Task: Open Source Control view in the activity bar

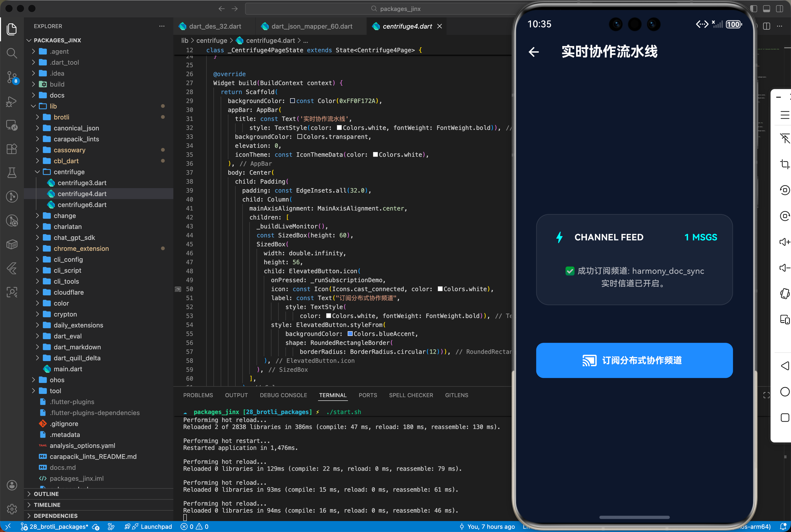Action: pos(12,77)
